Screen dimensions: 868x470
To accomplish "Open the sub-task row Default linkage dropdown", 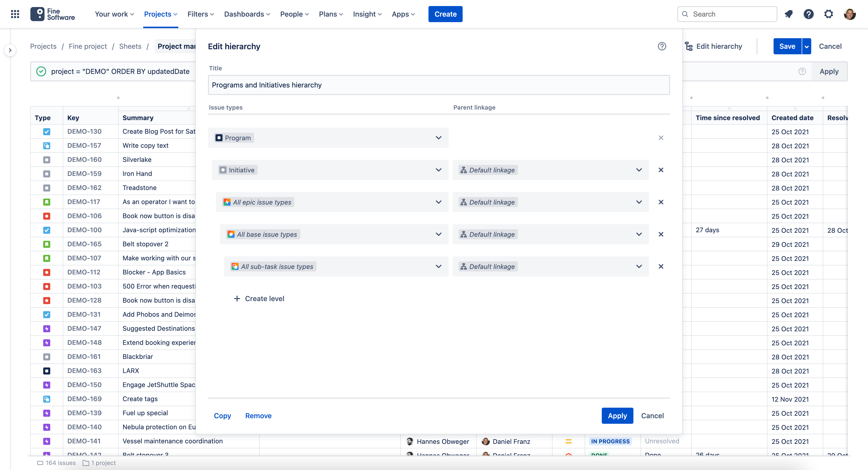I will (x=551, y=266).
